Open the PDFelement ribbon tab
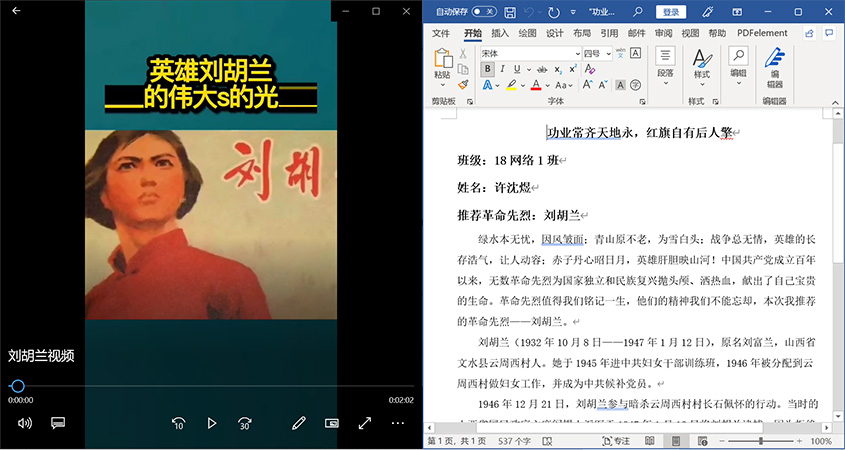The width and height of the screenshot is (845, 450). (762, 33)
